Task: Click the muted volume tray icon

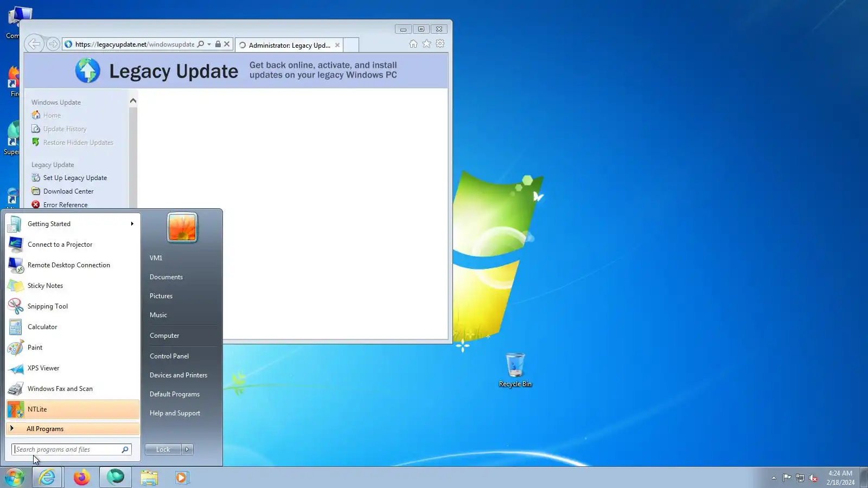Action: pyautogui.click(x=813, y=478)
